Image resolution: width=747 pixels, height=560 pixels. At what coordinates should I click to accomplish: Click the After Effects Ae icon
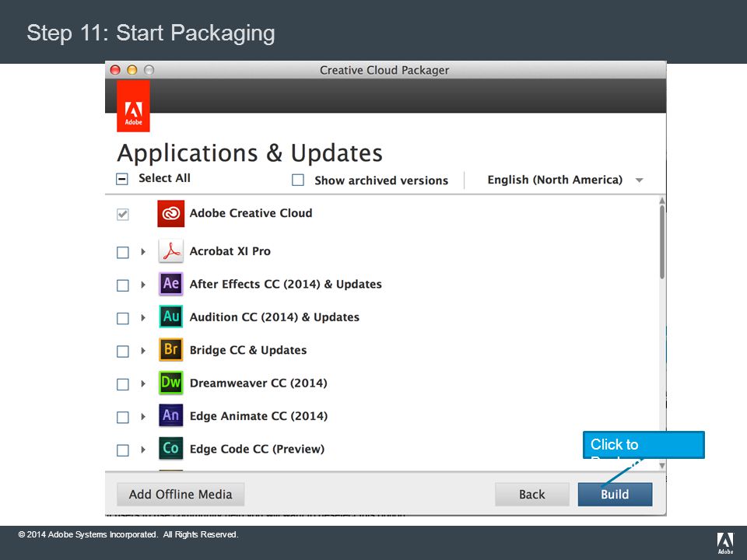[x=170, y=284]
